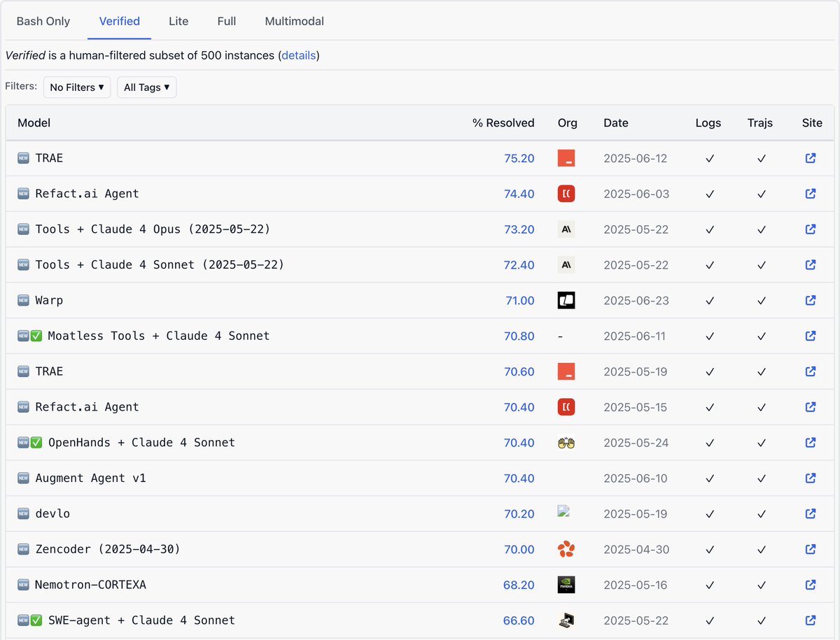Click the Date column header
Image resolution: width=840 pixels, height=640 pixels.
[616, 123]
